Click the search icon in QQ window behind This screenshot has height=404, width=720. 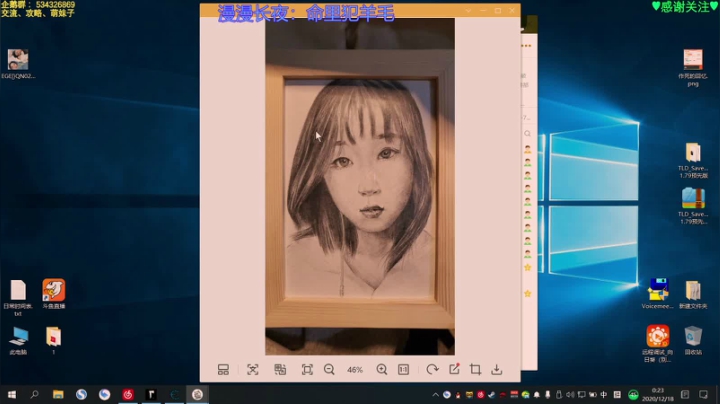(527, 134)
